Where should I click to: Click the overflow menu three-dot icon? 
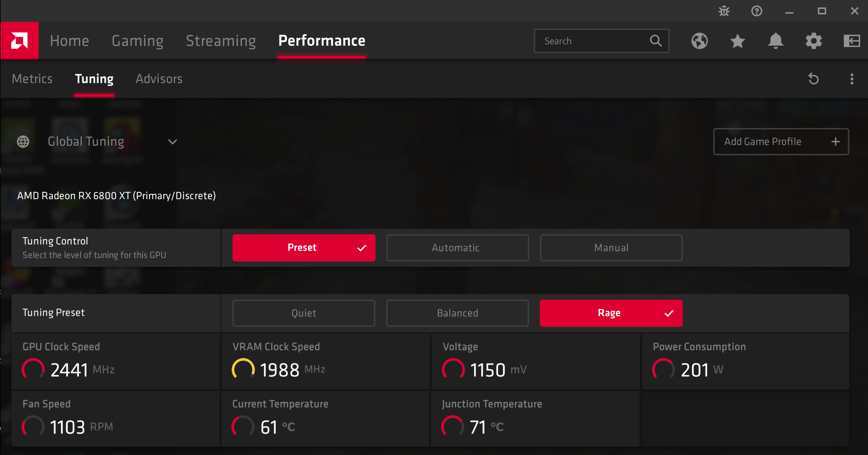click(x=852, y=79)
